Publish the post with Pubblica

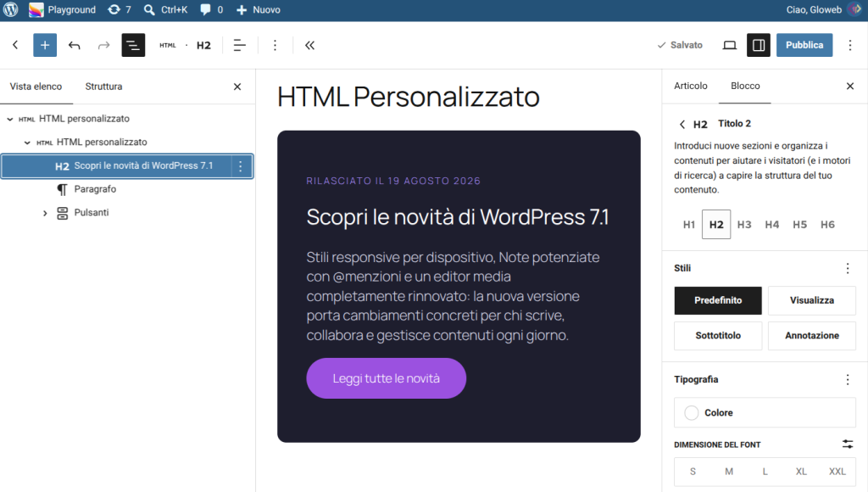tap(804, 45)
